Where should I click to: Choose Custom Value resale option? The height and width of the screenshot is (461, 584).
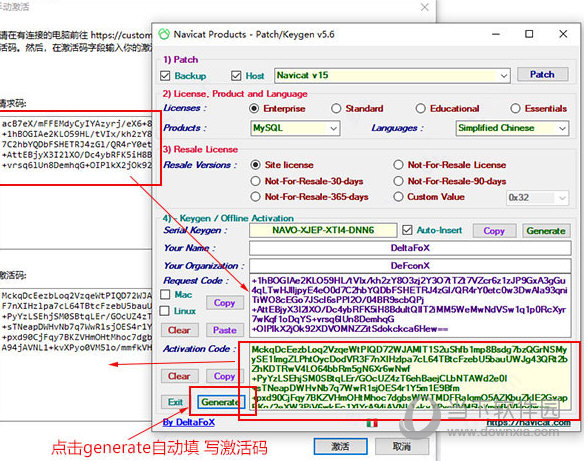[399, 197]
